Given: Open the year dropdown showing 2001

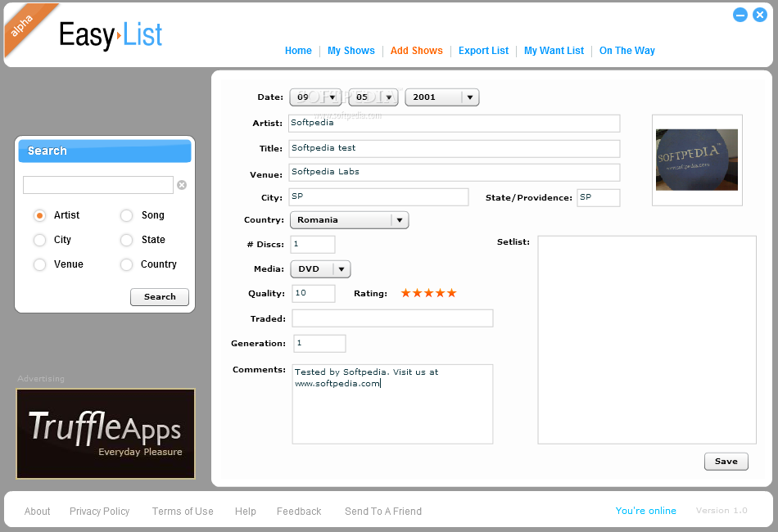Looking at the screenshot, I should click(442, 97).
